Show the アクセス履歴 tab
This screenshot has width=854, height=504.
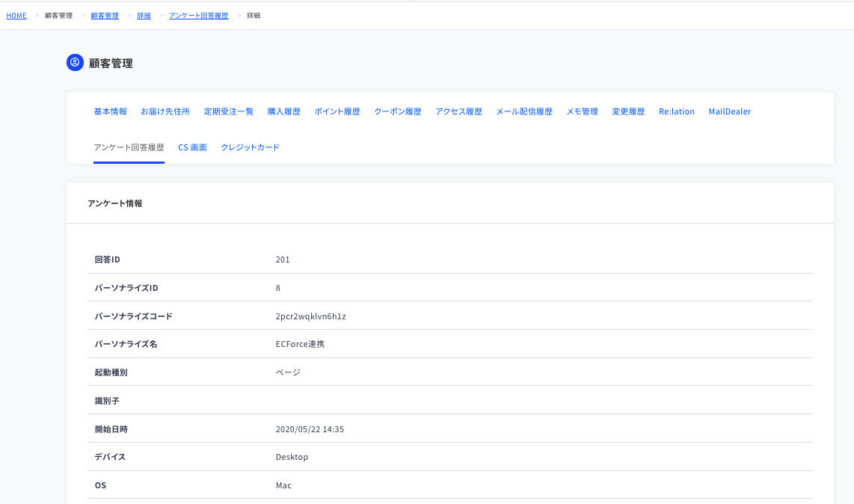coord(458,111)
